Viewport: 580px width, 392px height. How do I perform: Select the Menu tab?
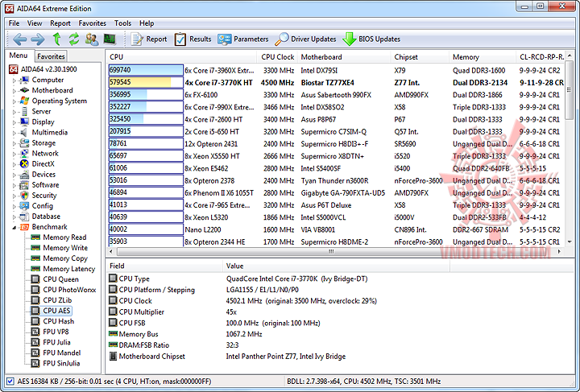19,56
